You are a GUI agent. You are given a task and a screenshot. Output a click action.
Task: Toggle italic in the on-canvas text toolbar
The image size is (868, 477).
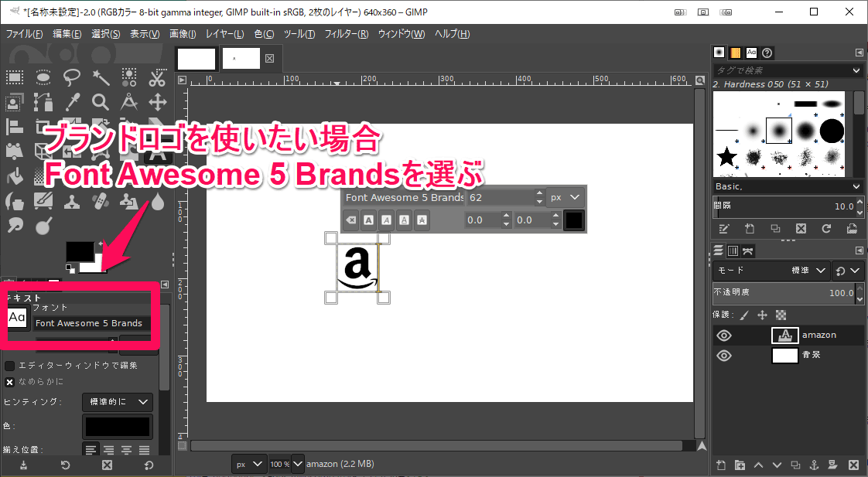coord(386,220)
